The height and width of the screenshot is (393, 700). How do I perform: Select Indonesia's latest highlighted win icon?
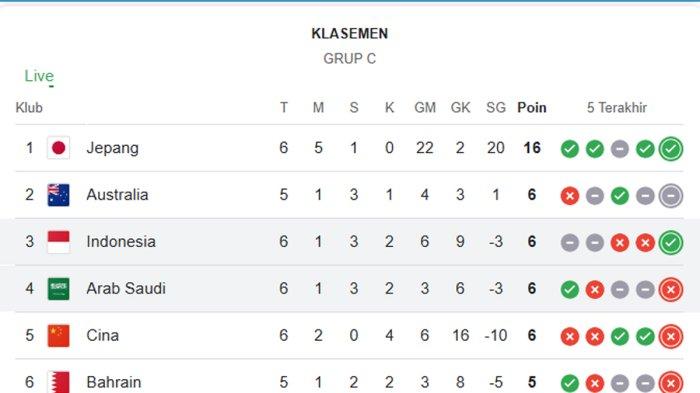[671, 242]
